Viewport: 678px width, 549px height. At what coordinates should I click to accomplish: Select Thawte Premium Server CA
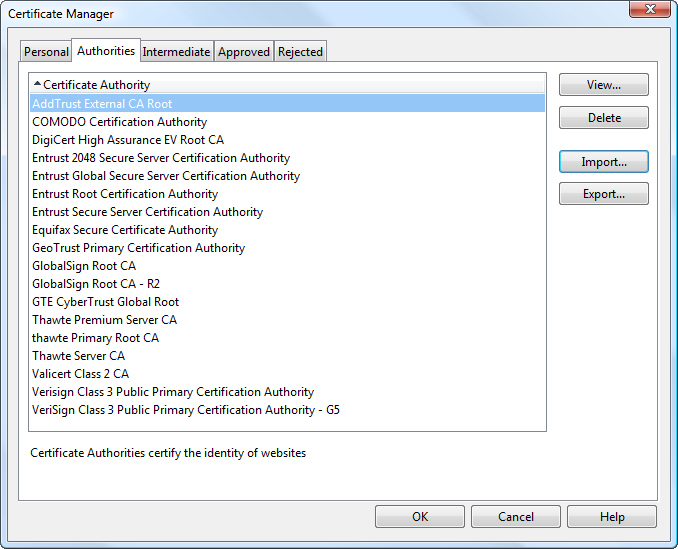(x=288, y=320)
